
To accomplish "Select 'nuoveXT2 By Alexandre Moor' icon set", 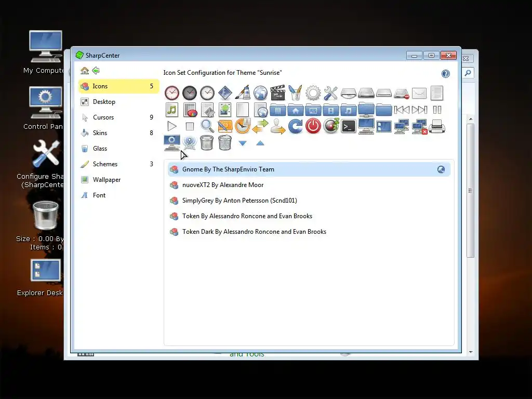I will (309, 185).
